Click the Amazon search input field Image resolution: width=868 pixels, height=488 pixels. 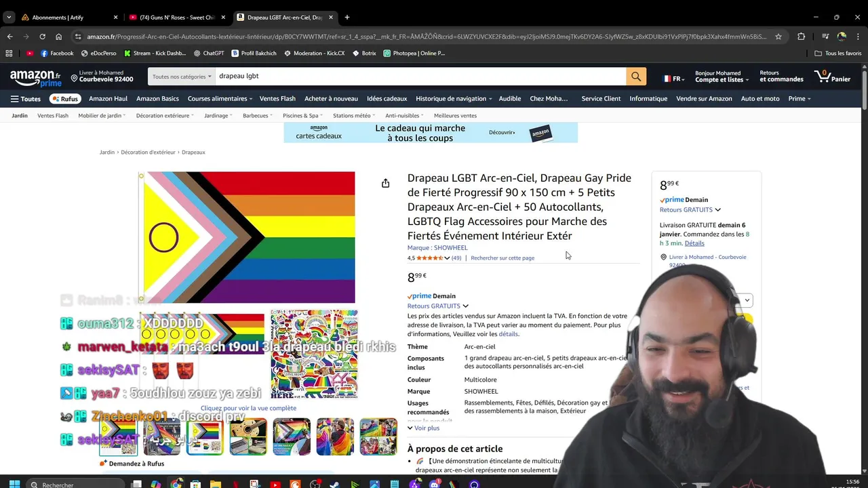tap(420, 77)
